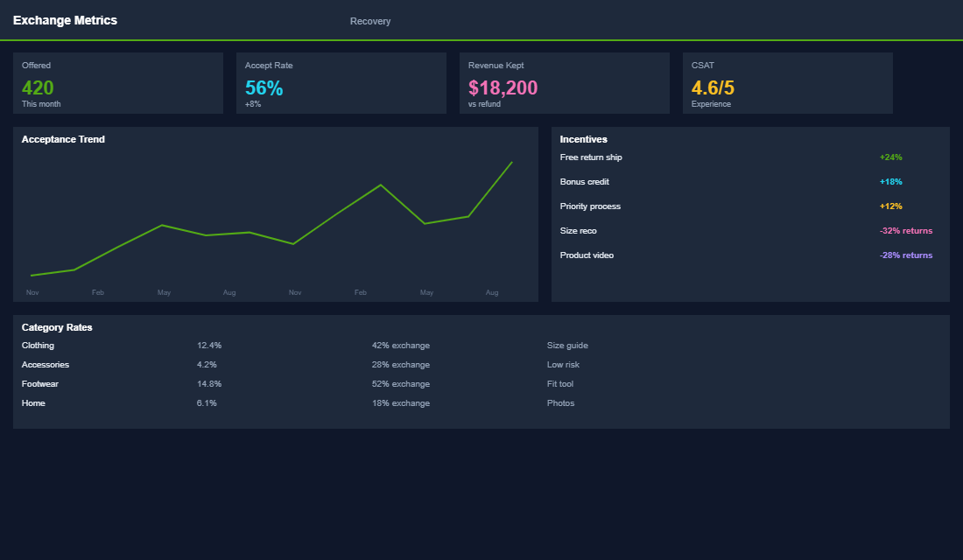The height and width of the screenshot is (560, 963).
Task: Click the CSAT 4.6/5 score
Action: [x=713, y=87]
